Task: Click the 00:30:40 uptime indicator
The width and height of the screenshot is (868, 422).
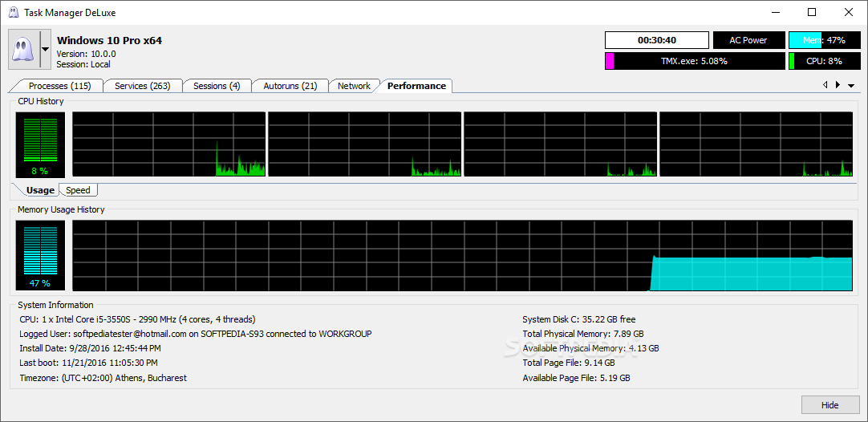Action: point(656,40)
